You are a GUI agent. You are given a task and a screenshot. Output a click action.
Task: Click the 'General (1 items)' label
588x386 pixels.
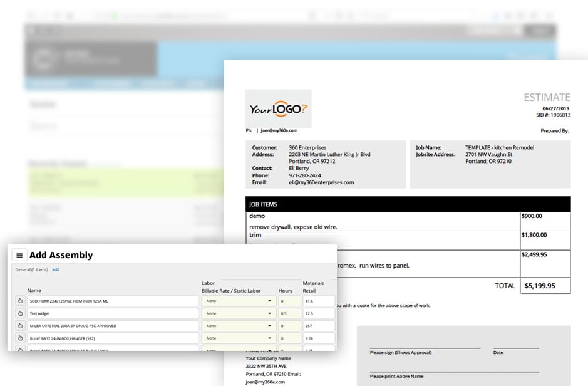[x=32, y=269]
